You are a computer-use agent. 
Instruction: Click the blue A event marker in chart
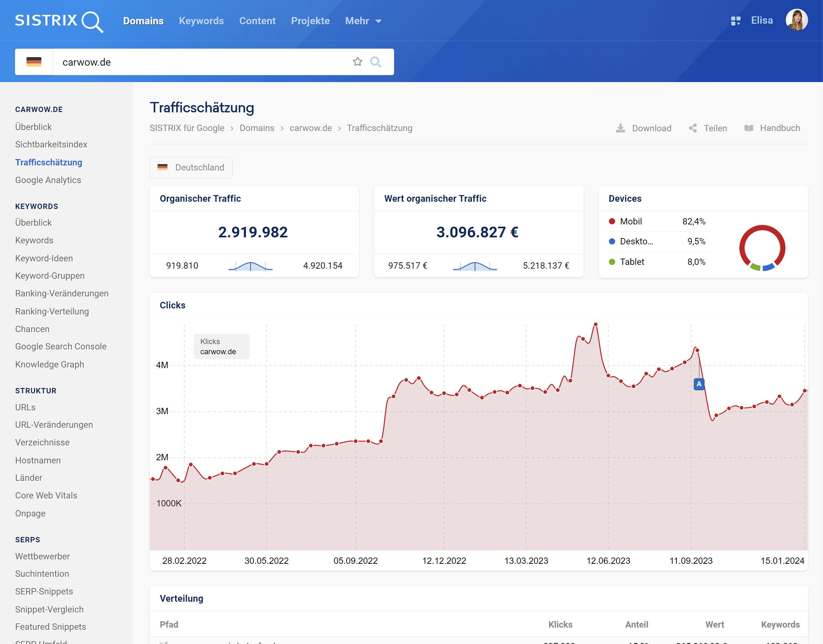[699, 384]
